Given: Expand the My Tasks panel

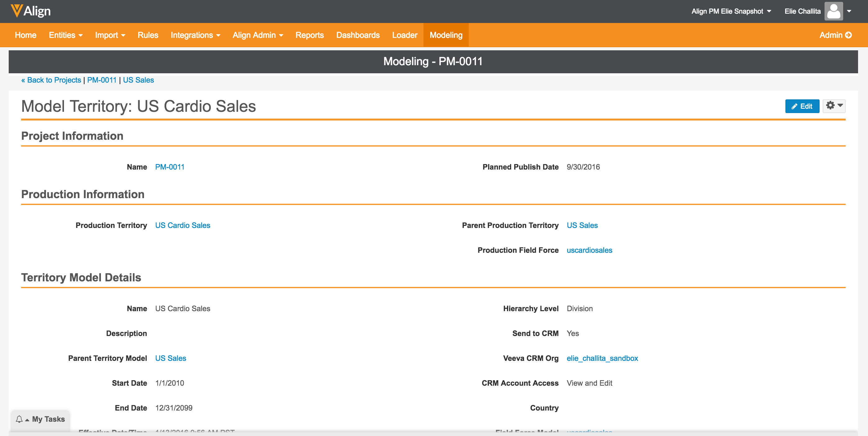Looking at the screenshot, I should coord(40,419).
